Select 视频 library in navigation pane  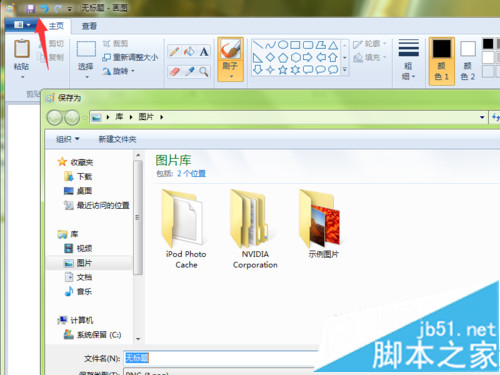click(x=78, y=248)
